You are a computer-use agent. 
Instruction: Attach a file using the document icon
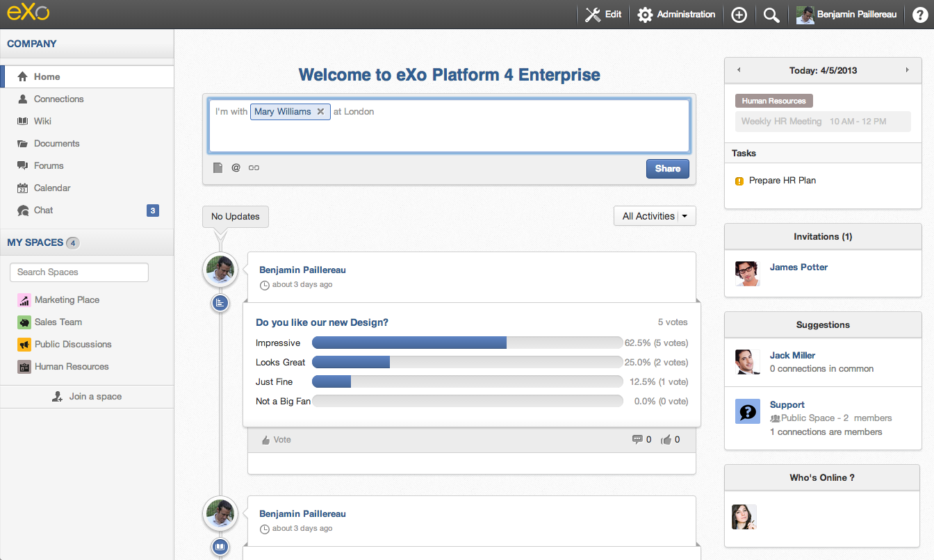[218, 167]
